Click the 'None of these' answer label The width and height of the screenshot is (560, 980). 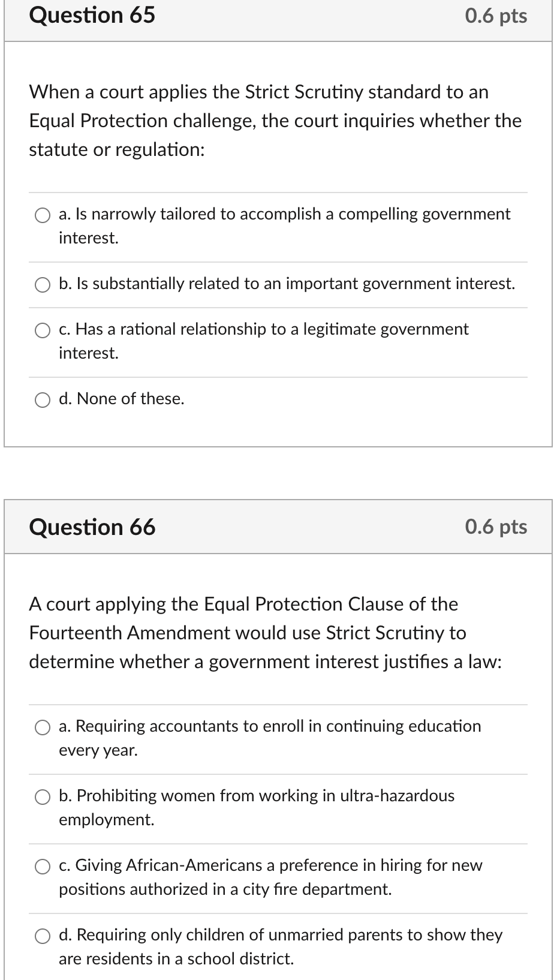pyautogui.click(x=121, y=398)
